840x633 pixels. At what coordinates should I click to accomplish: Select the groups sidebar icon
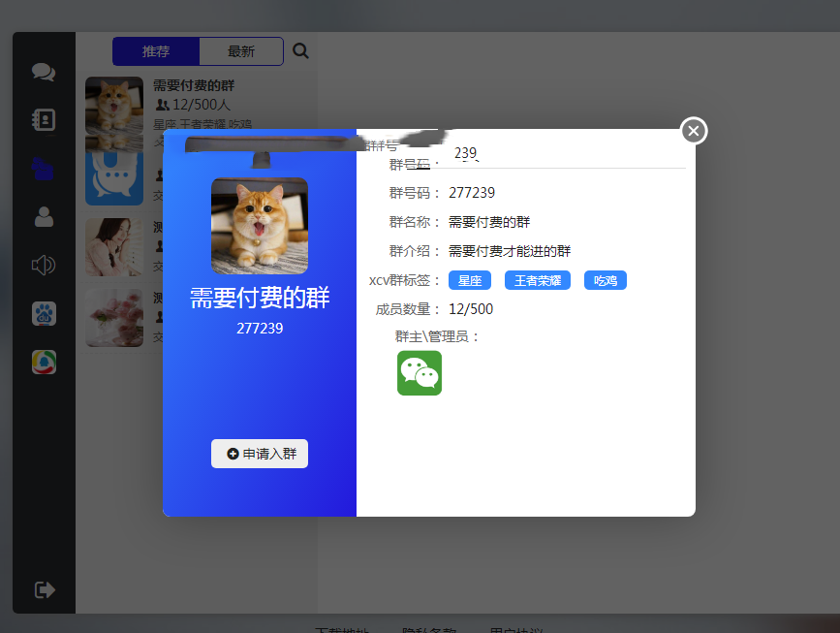click(43, 169)
